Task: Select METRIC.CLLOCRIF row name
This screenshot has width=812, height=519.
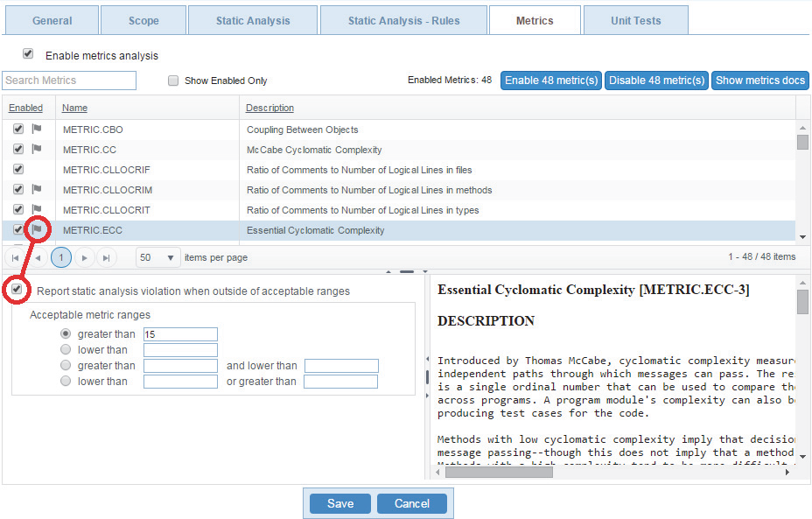Action: [106, 170]
